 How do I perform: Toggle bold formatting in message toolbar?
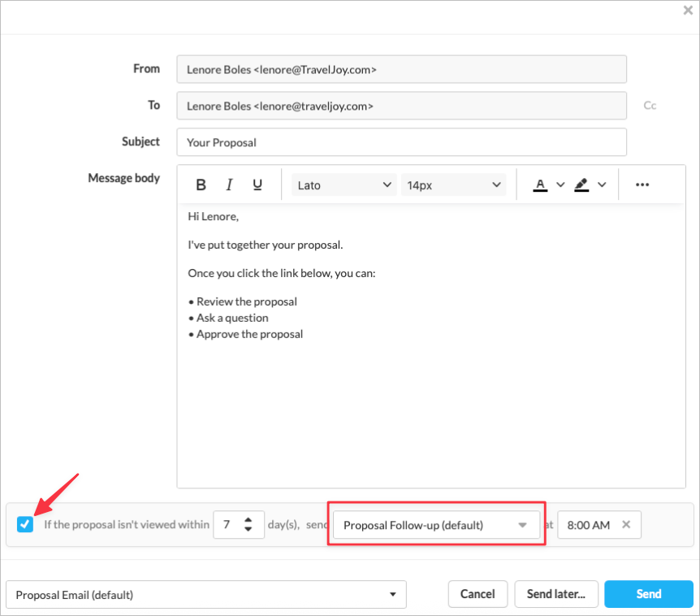pos(201,185)
